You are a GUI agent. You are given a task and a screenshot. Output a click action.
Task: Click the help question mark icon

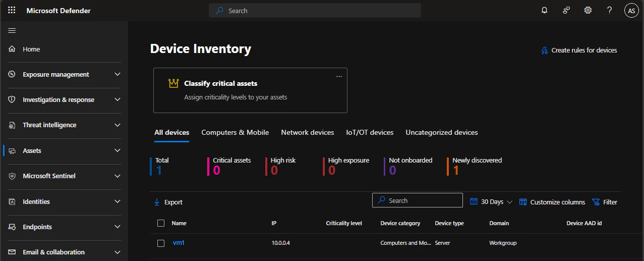click(x=609, y=10)
